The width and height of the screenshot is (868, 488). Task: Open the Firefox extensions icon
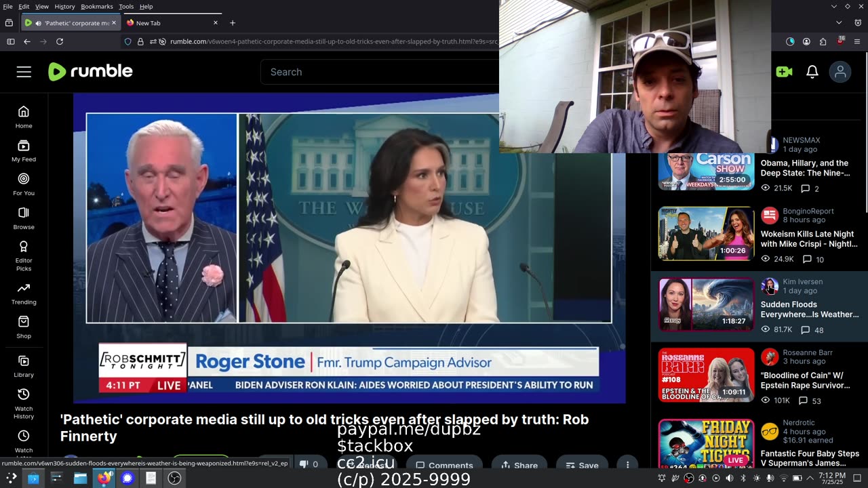pos(823,41)
